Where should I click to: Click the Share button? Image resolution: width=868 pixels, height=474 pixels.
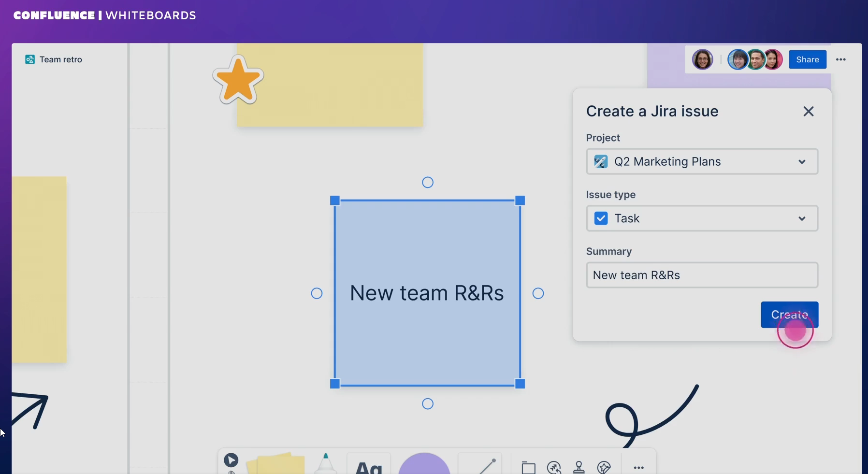click(x=807, y=59)
